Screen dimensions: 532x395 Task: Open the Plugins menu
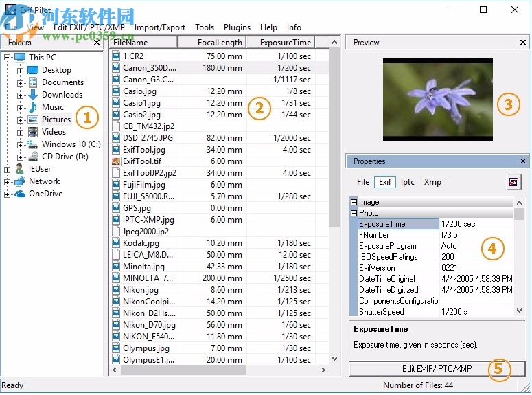(237, 27)
